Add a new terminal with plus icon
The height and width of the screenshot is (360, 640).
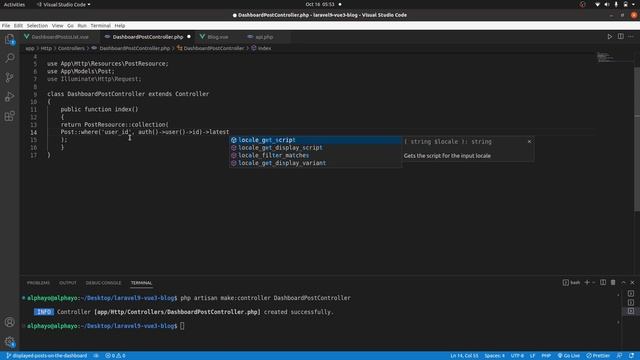click(587, 282)
